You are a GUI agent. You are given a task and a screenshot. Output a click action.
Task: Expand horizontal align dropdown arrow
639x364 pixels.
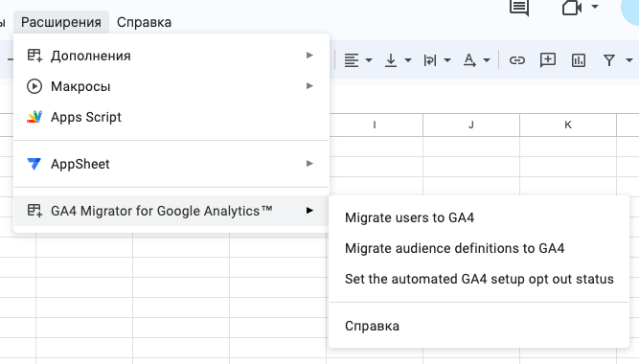tap(369, 60)
